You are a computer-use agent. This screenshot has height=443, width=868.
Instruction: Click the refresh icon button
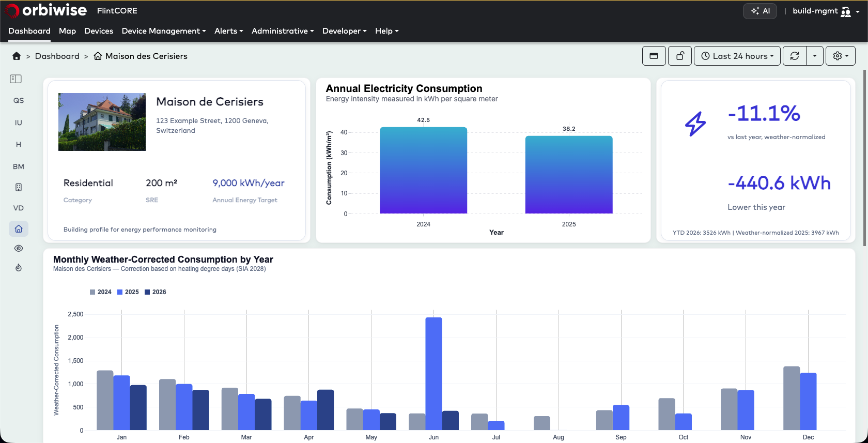coord(795,56)
